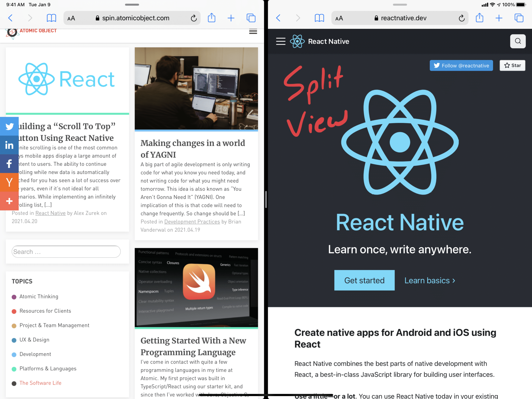Open Resources for Clients topic

pos(45,311)
